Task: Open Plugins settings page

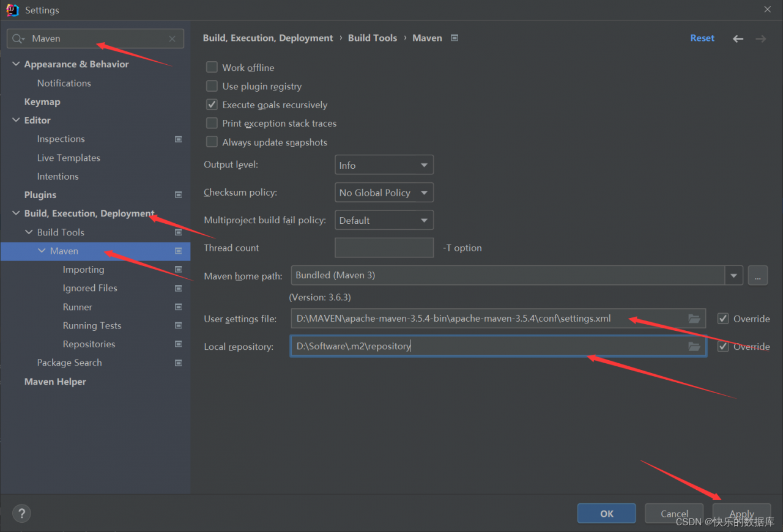Action: 40,194
